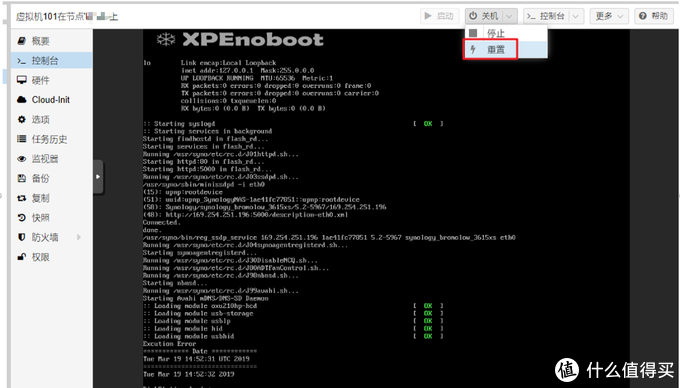Click the 备份 floppy disk icon
Viewport: 680px width, 388px height.
click(21, 178)
